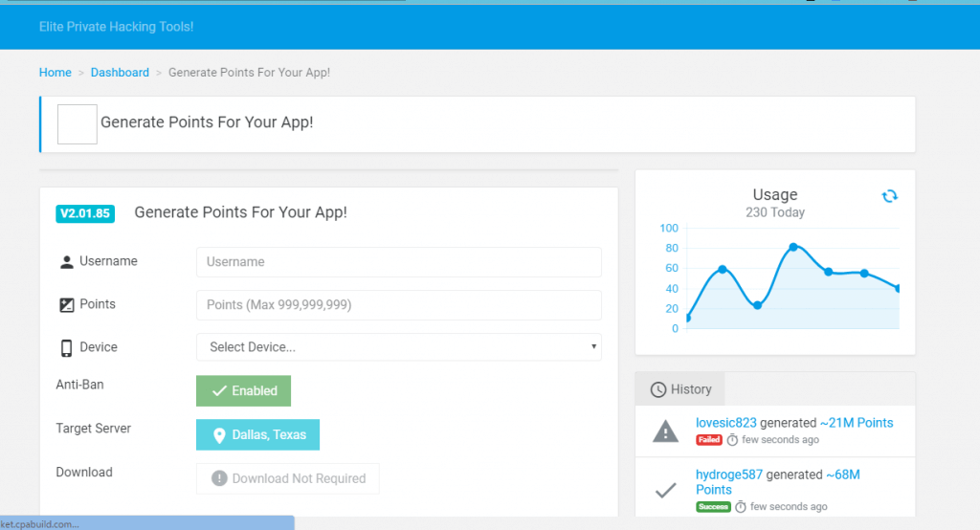The height and width of the screenshot is (530, 980).
Task: Click the ~21M Points link
Action: click(857, 423)
